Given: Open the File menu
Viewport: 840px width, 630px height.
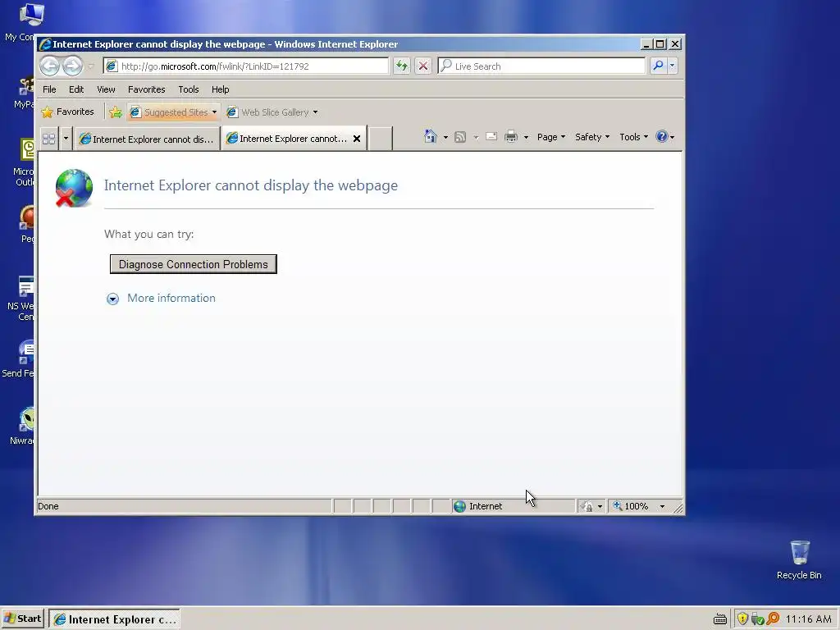Looking at the screenshot, I should click(49, 89).
